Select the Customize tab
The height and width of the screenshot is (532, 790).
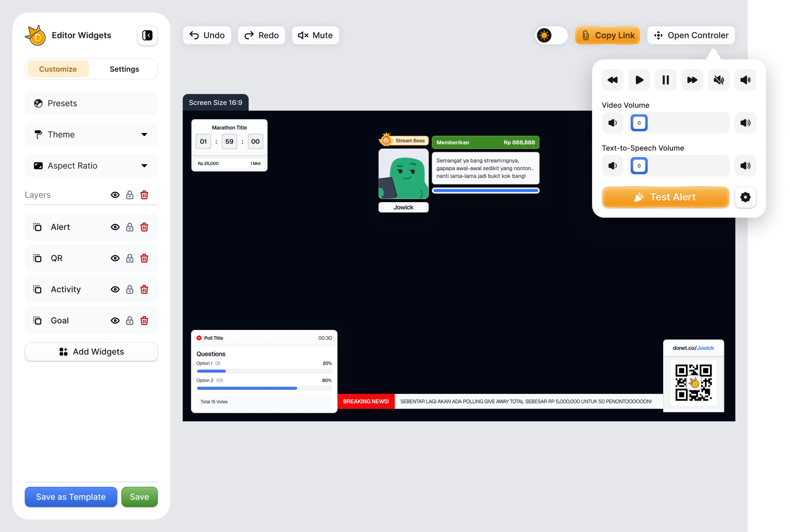coord(58,69)
